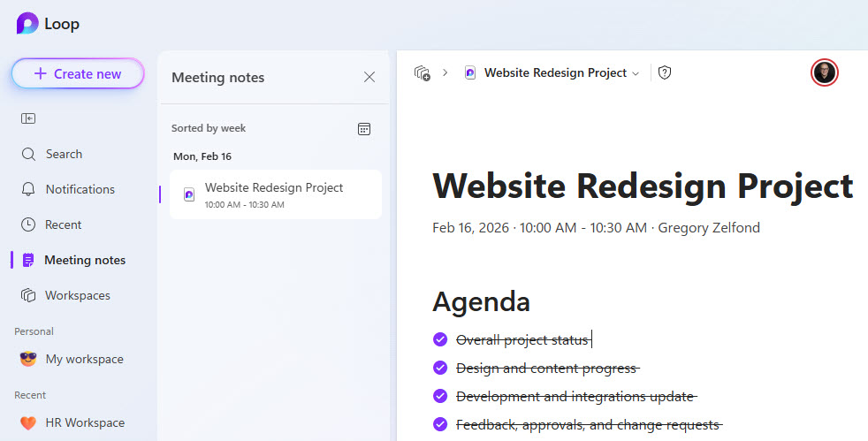
Task: Open Workspaces in the sidebar
Action: coord(78,295)
